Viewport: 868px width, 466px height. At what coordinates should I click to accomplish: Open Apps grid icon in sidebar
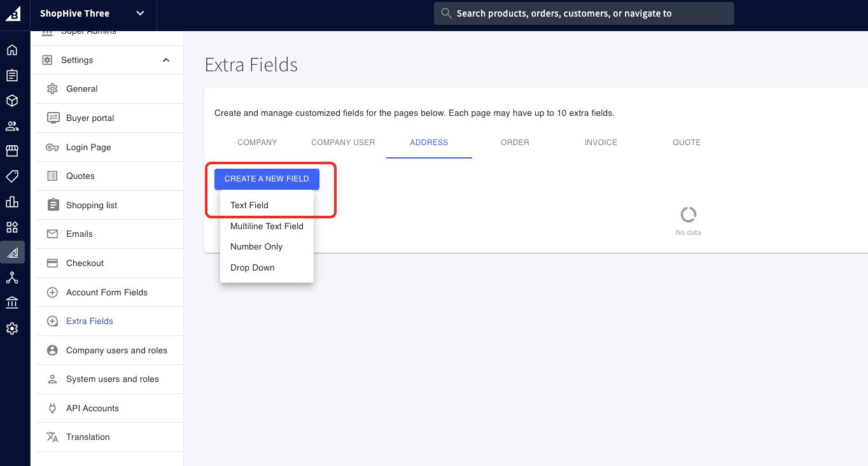12,227
